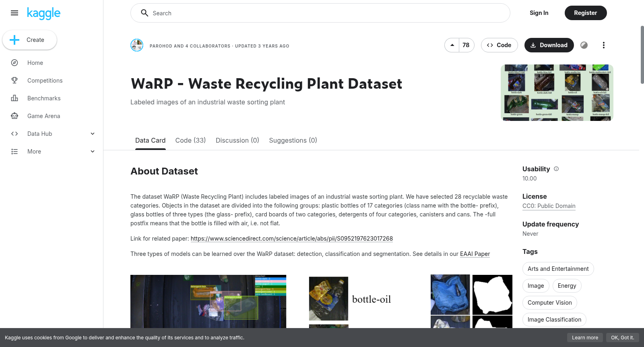Select the Data Card tab
The height and width of the screenshot is (347, 644).
coord(151,140)
